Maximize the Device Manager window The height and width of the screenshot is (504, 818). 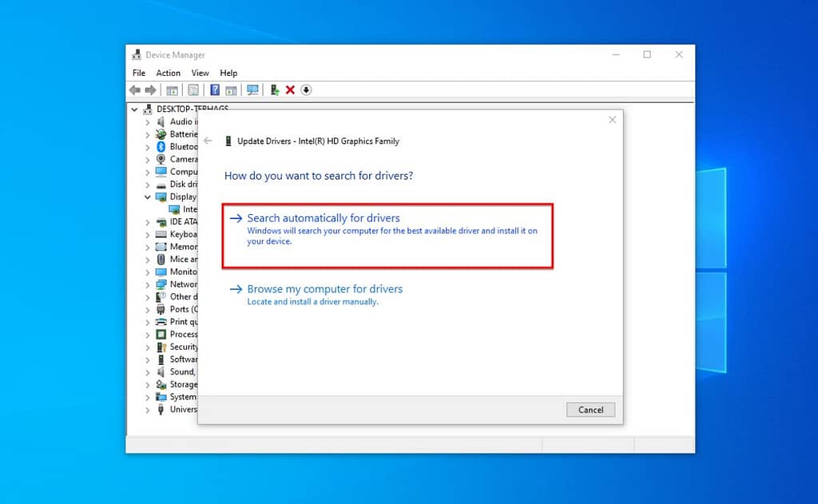click(647, 54)
